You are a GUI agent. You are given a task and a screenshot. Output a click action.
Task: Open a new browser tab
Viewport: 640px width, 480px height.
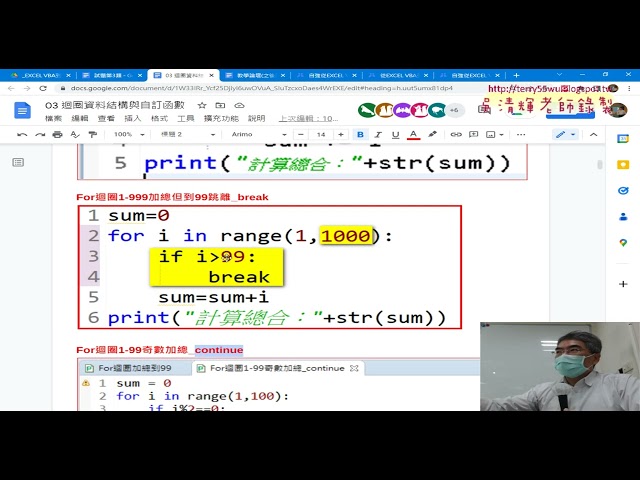pyautogui.click(x=516, y=76)
